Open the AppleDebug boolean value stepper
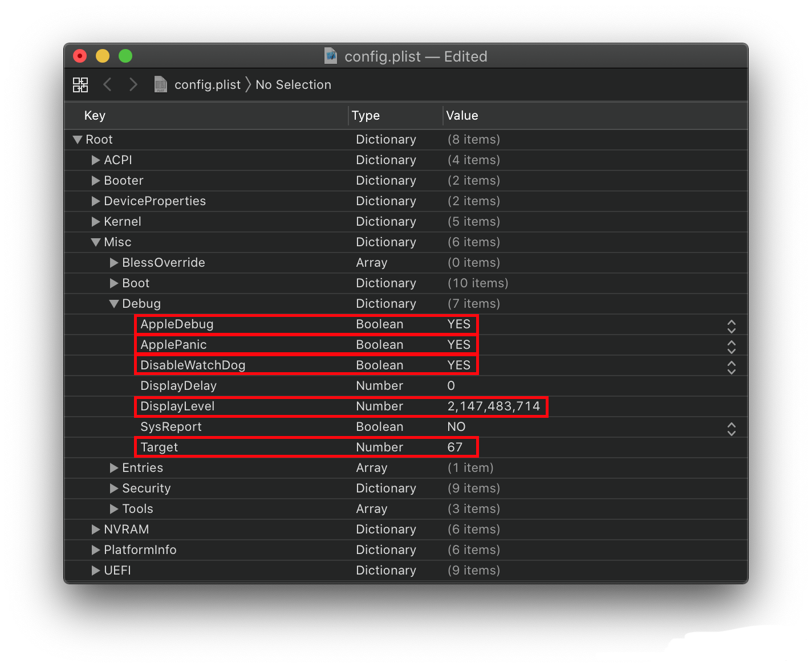Screen dimensions: 812x668 pos(731,326)
